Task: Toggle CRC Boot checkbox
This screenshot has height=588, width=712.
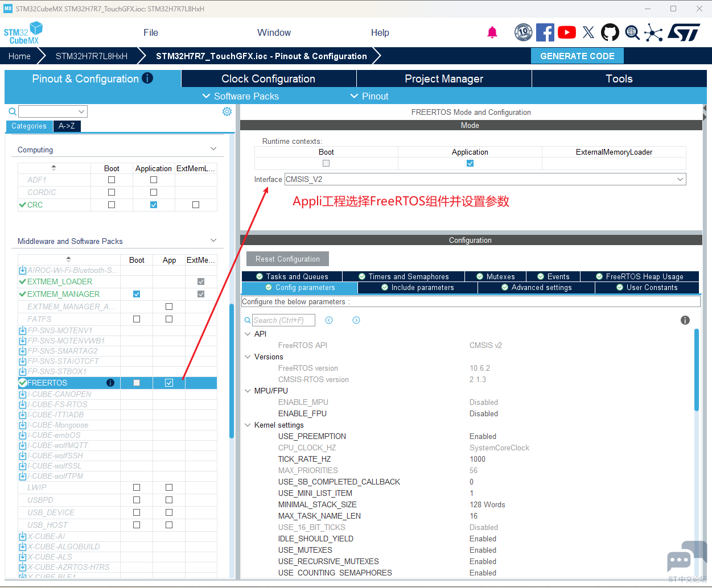Action: pos(112,205)
